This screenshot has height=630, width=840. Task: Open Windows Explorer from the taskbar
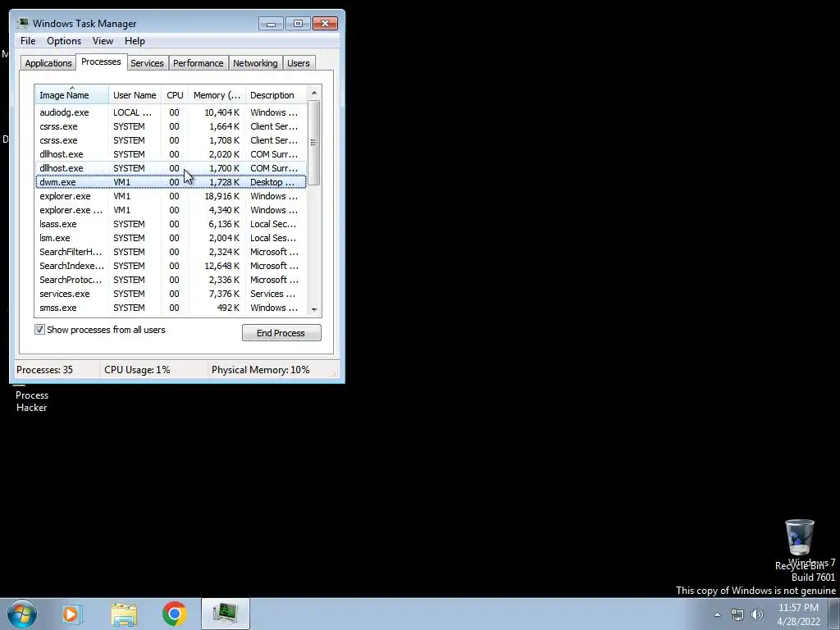(x=124, y=614)
